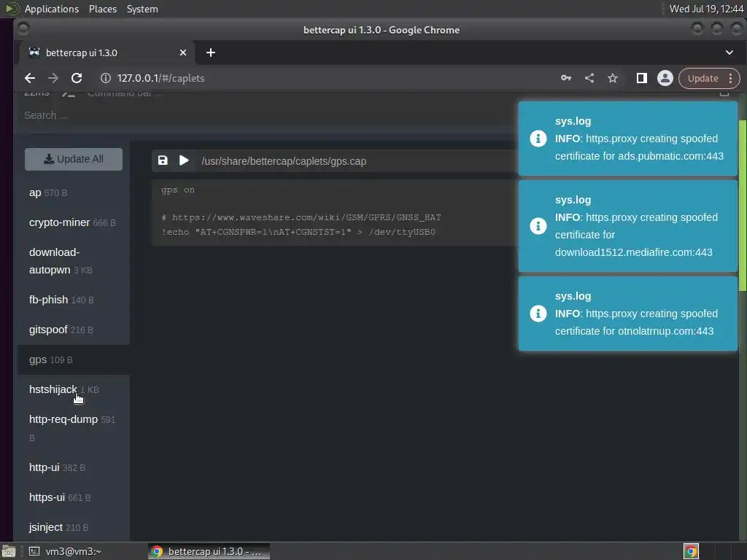The image size is (747, 560).
Task: Click info icon on mediafire notification
Action: 538,226
